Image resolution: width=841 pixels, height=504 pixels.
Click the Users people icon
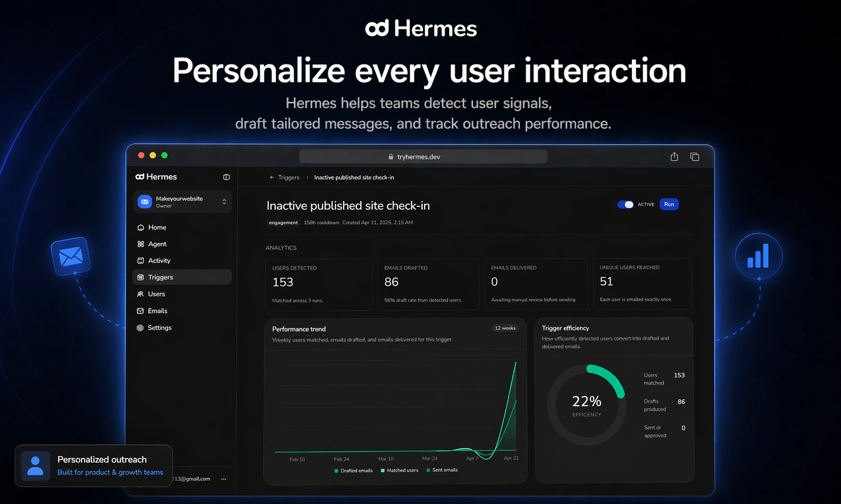140,294
